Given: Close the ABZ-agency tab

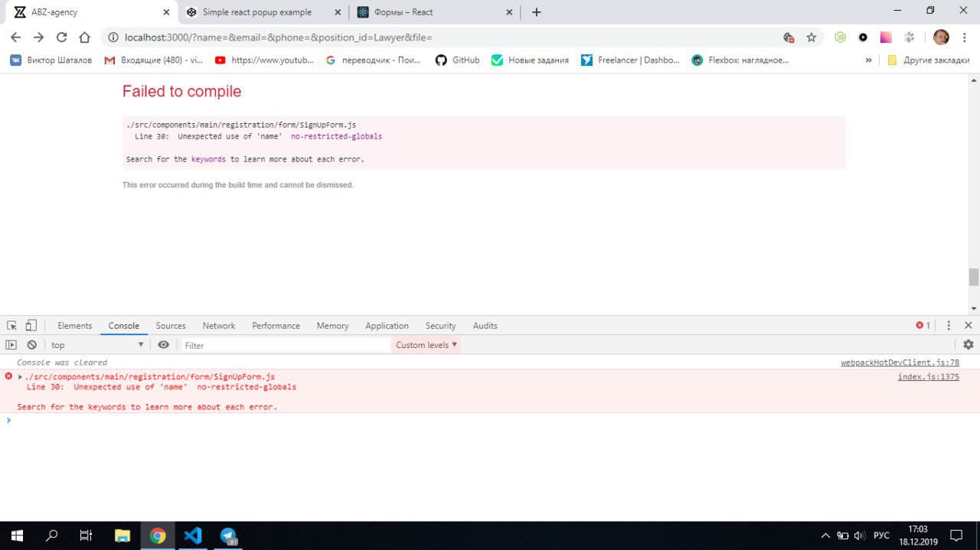Looking at the screenshot, I should click(x=166, y=12).
